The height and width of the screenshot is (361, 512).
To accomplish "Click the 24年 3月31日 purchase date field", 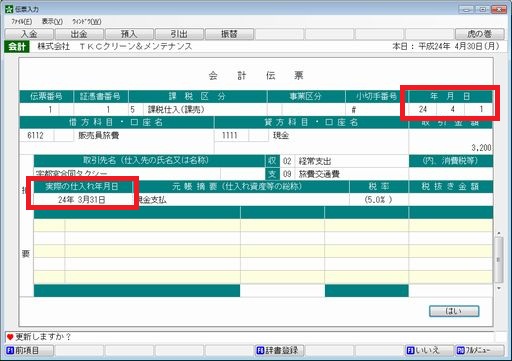I will tap(82, 200).
